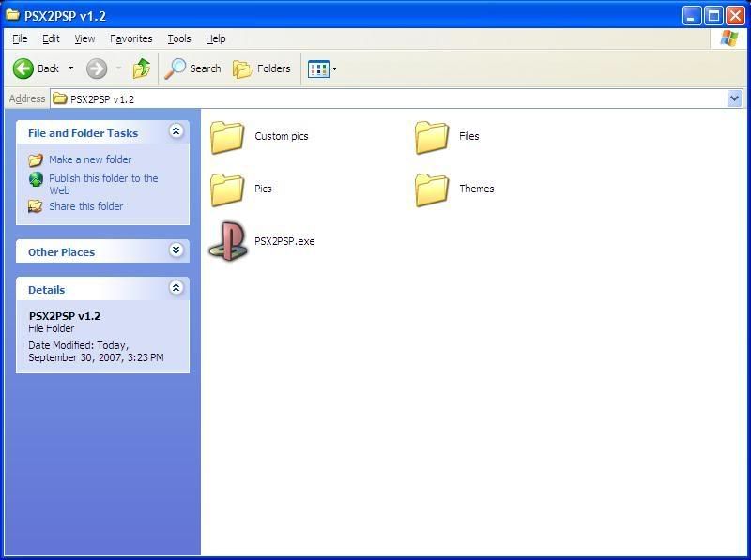Select the Custom pics folder name

[281, 136]
